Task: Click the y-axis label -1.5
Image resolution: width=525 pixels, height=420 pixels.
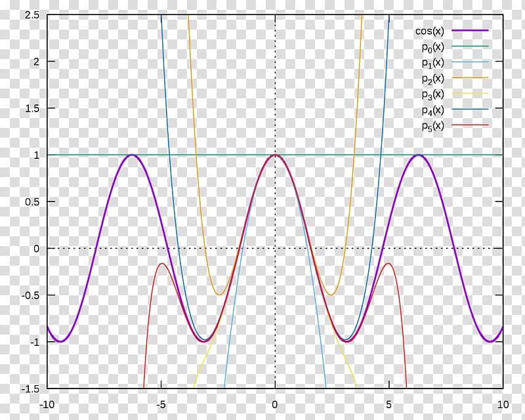Action: [x=30, y=389]
